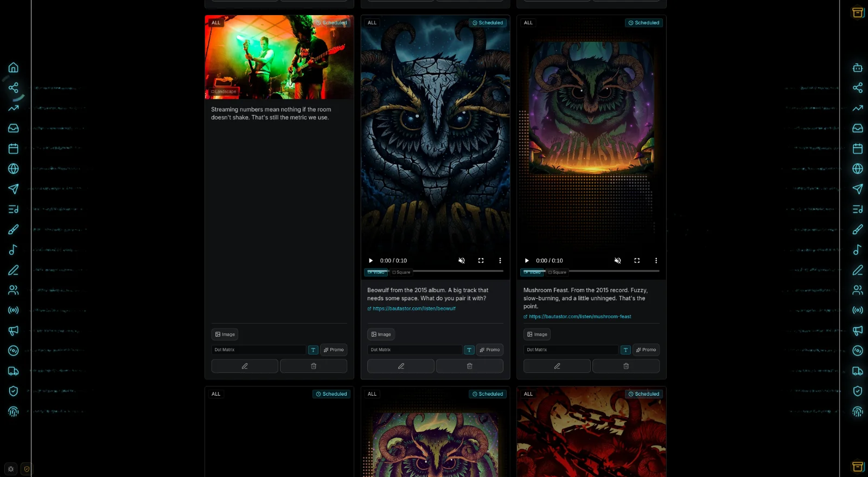Open the paintbrush icon in left sidebar
The image size is (868, 477).
14,229
